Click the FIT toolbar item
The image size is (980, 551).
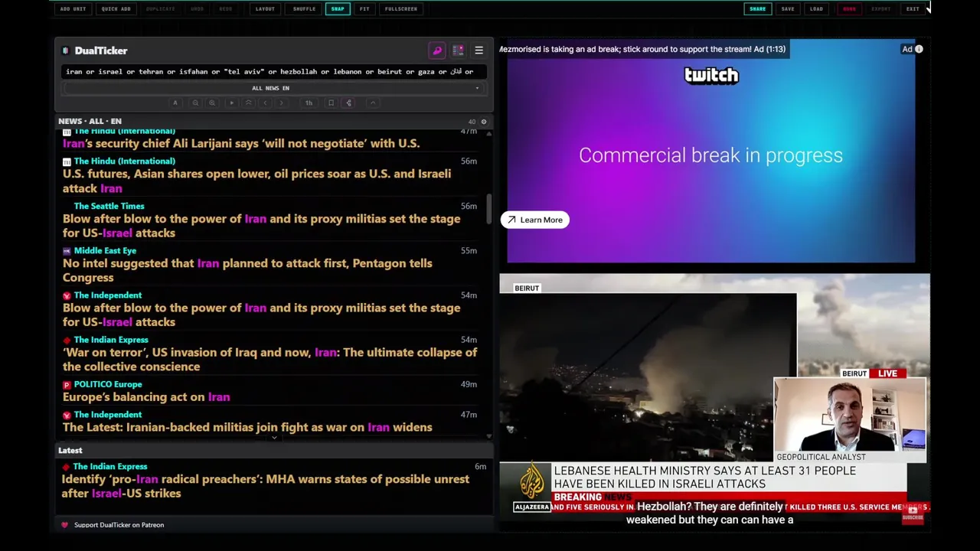[364, 9]
